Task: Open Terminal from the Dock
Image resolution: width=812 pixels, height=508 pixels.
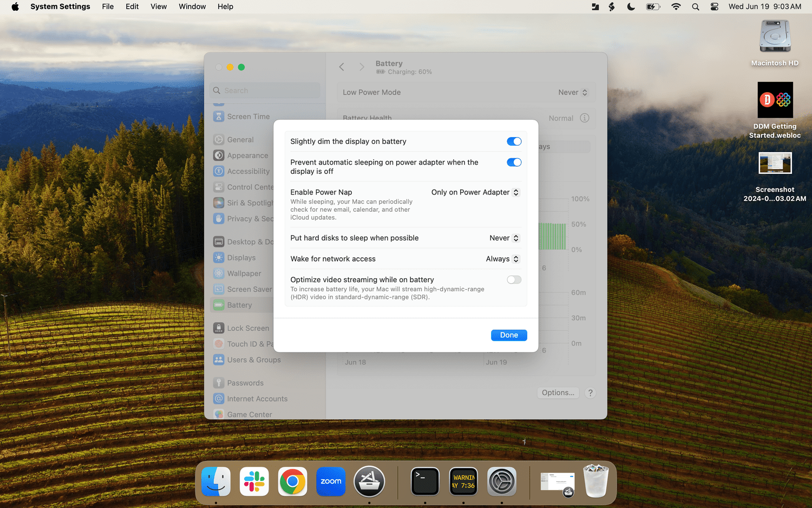Action: point(425,481)
